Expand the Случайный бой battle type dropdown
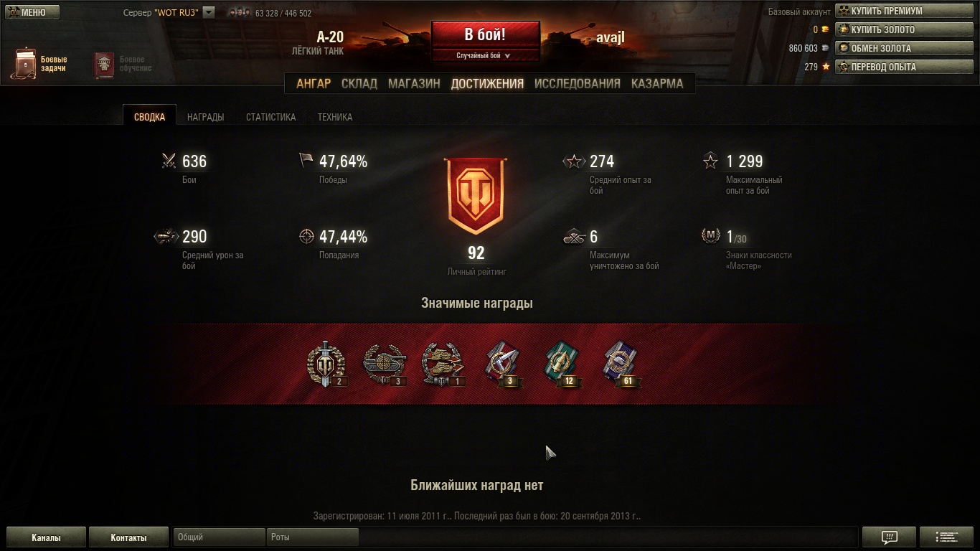Image resolution: width=980 pixels, height=551 pixels. pyautogui.click(x=485, y=55)
